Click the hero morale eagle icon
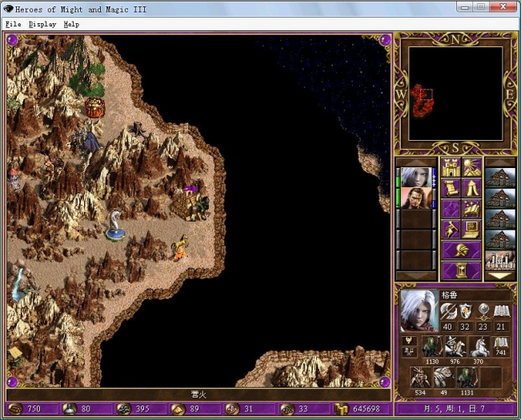Image resolution: width=521 pixels, height=420 pixels. (410, 341)
